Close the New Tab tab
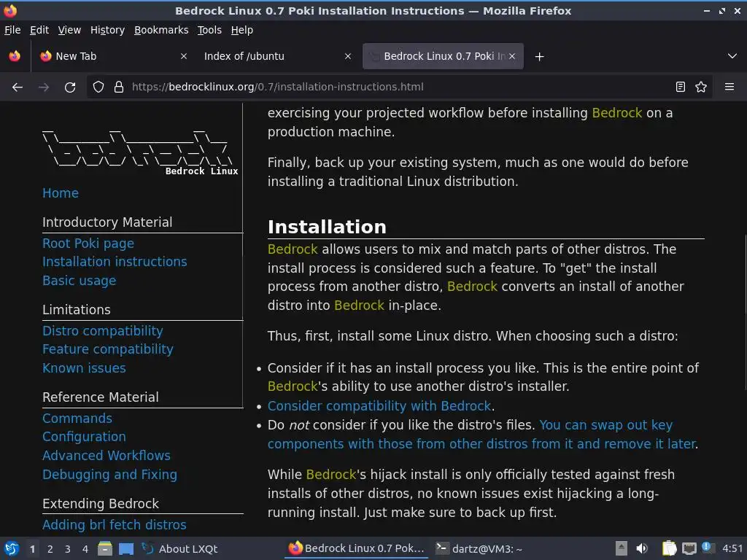Screen dimensions: 747x560 [x=183, y=56]
